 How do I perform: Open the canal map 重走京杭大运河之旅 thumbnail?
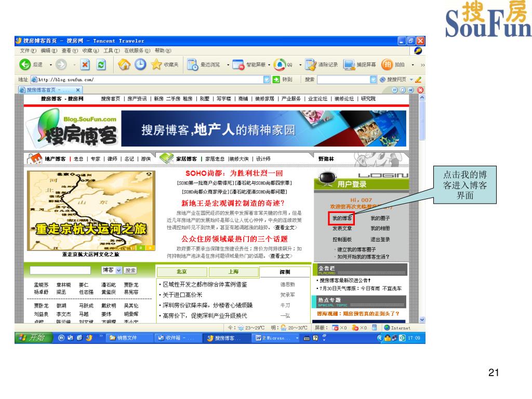(91, 211)
